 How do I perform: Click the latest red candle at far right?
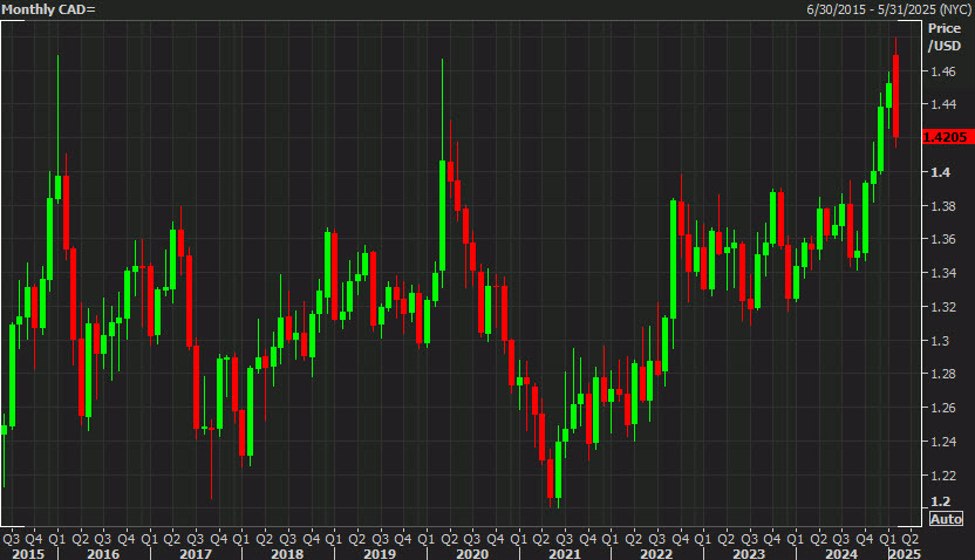[896, 95]
